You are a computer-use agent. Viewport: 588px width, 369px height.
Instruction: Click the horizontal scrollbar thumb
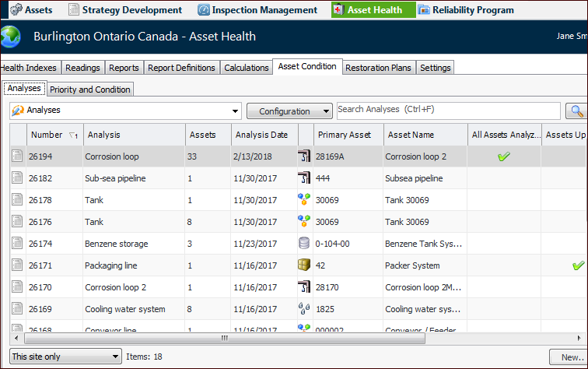pos(225,338)
